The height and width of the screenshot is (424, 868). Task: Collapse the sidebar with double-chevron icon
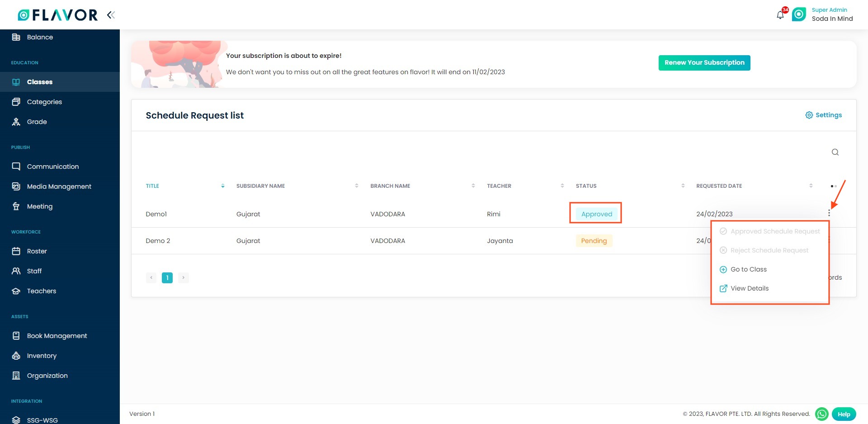(x=111, y=15)
